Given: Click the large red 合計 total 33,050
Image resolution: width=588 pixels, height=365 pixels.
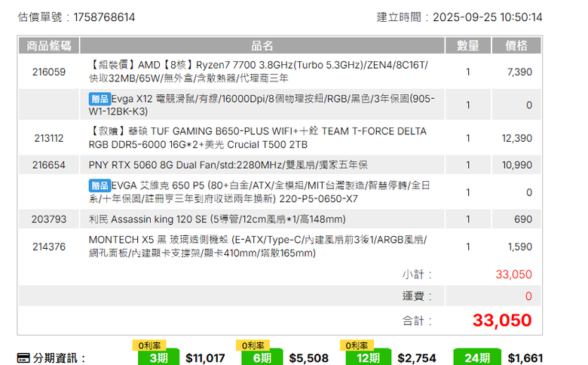Looking at the screenshot, I should tap(502, 320).
